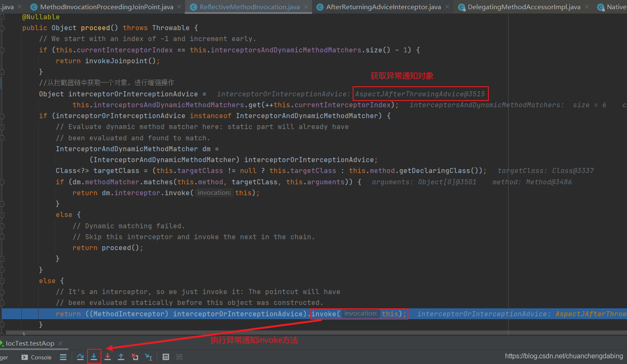Fold the '// Evaluate dynamic method matcher' comment block
Image resolution: width=627 pixels, height=364 pixels.
[2, 127]
